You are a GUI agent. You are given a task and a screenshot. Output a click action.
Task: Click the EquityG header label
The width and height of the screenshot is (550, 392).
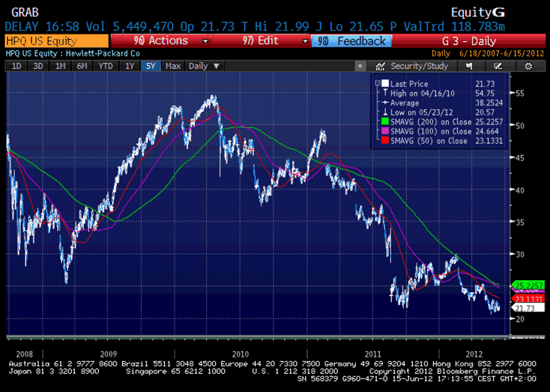(x=478, y=13)
